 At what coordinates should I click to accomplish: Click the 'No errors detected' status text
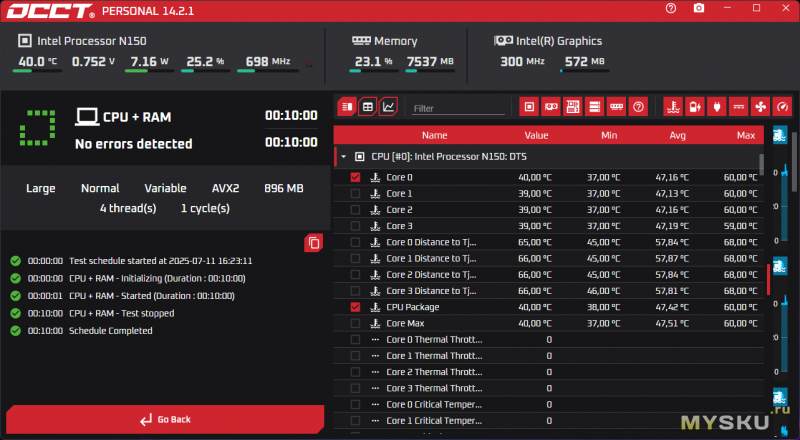pyautogui.click(x=134, y=144)
